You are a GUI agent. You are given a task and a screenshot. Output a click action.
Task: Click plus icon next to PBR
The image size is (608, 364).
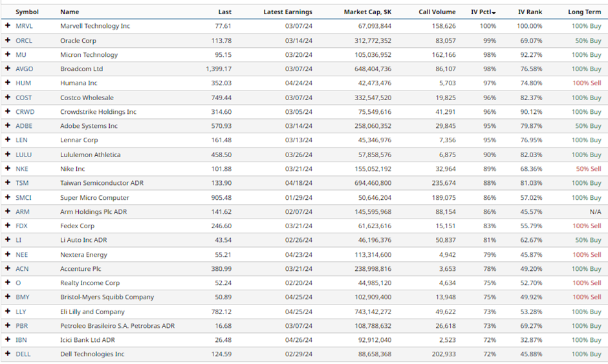point(8,325)
